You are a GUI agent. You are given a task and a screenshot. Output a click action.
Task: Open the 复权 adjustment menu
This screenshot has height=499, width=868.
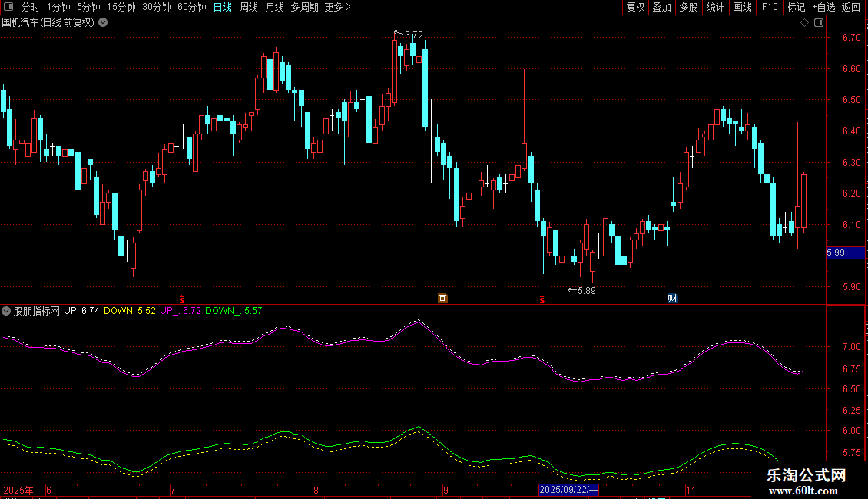tap(635, 7)
